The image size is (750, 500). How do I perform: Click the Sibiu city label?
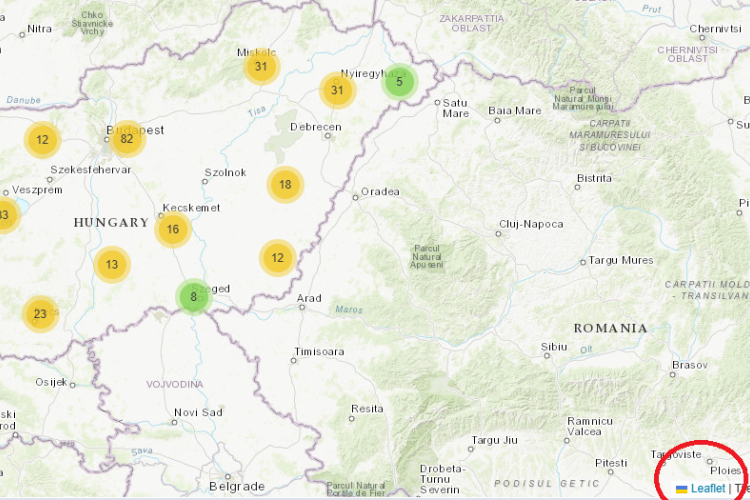click(x=554, y=346)
